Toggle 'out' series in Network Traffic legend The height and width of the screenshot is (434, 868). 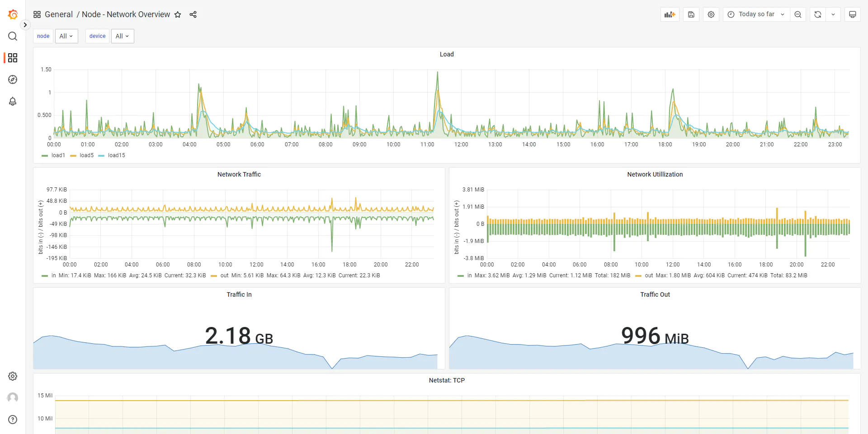(224, 275)
